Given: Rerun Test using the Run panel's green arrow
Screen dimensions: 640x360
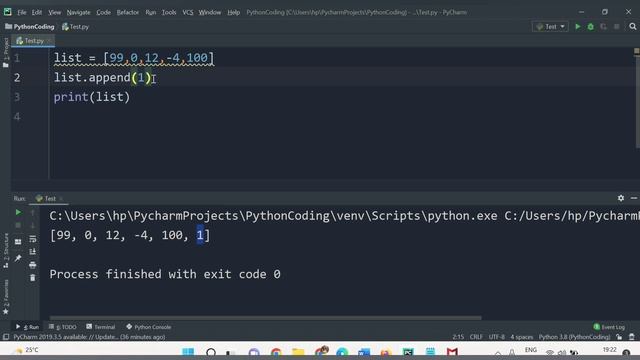Looking at the screenshot, I should click(18, 212).
